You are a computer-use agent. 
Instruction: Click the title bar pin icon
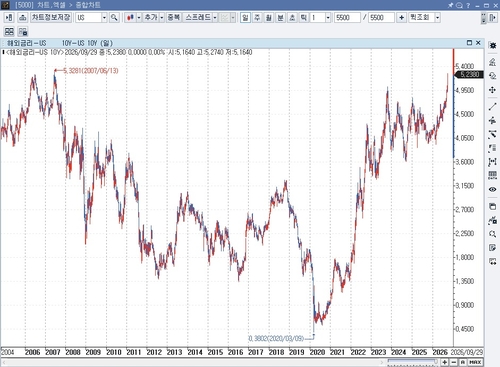point(450,5)
